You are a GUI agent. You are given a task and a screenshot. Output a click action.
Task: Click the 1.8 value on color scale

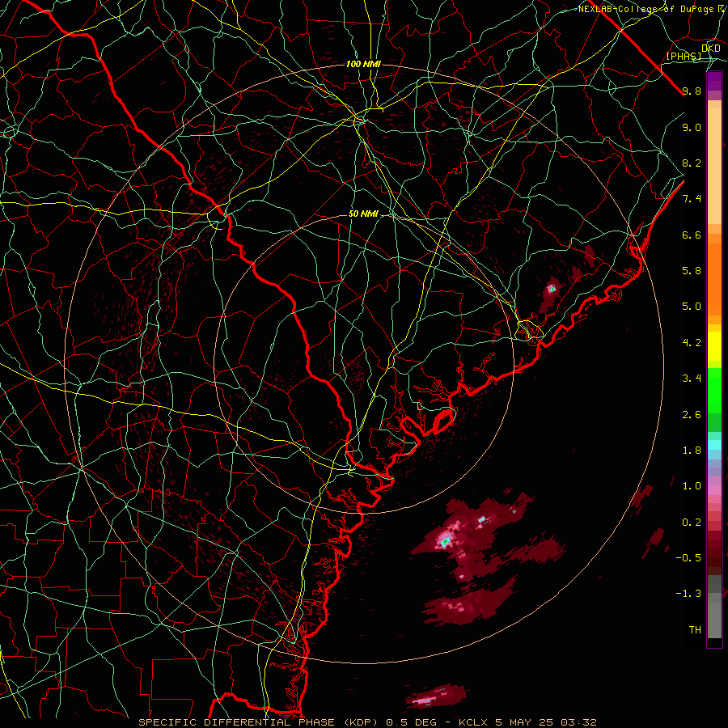pyautogui.click(x=692, y=451)
